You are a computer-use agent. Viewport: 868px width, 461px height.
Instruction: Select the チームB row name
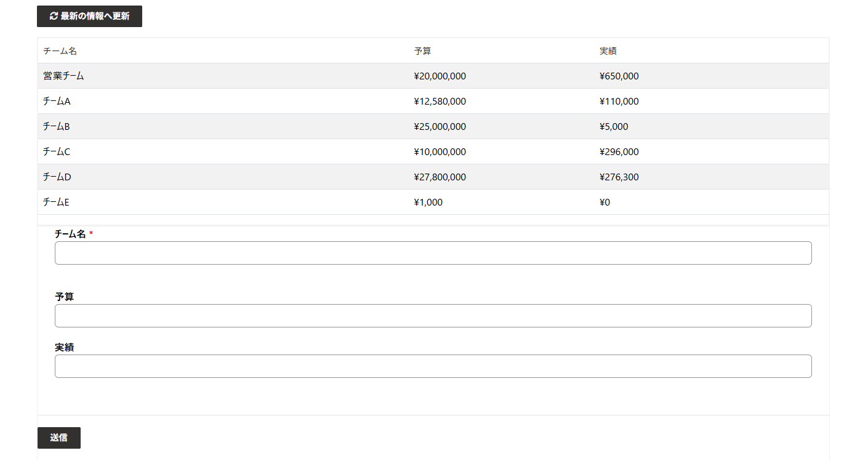57,127
